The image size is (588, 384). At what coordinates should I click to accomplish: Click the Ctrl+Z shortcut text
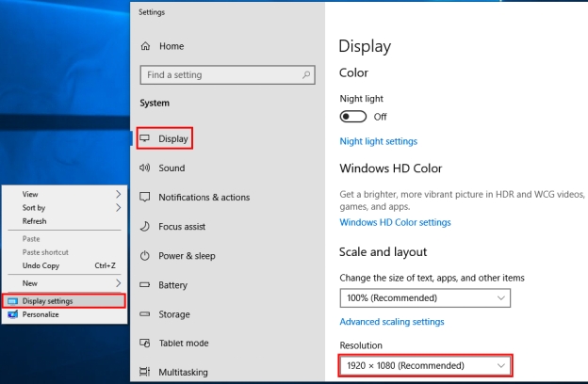tap(105, 265)
